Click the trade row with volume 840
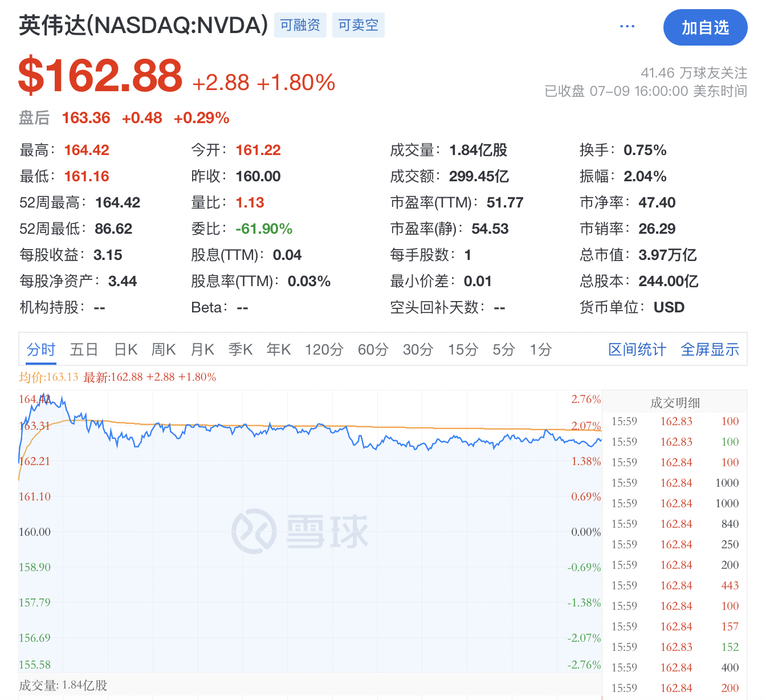 click(x=675, y=524)
